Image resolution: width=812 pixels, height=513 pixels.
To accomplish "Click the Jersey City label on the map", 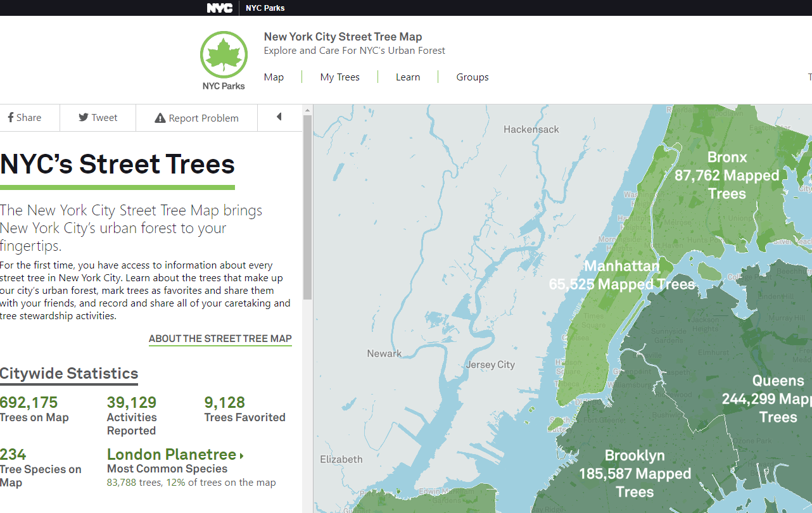I will (x=490, y=365).
